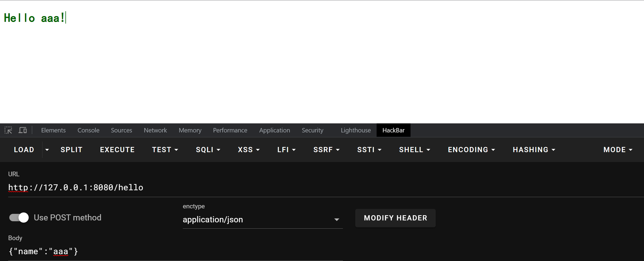Toggle the device emulation toolbar
Image resolution: width=644 pixels, height=261 pixels.
[x=22, y=130]
